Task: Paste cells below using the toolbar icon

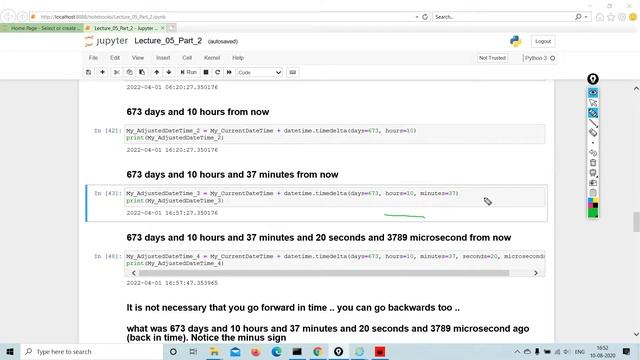Action: click(142, 72)
